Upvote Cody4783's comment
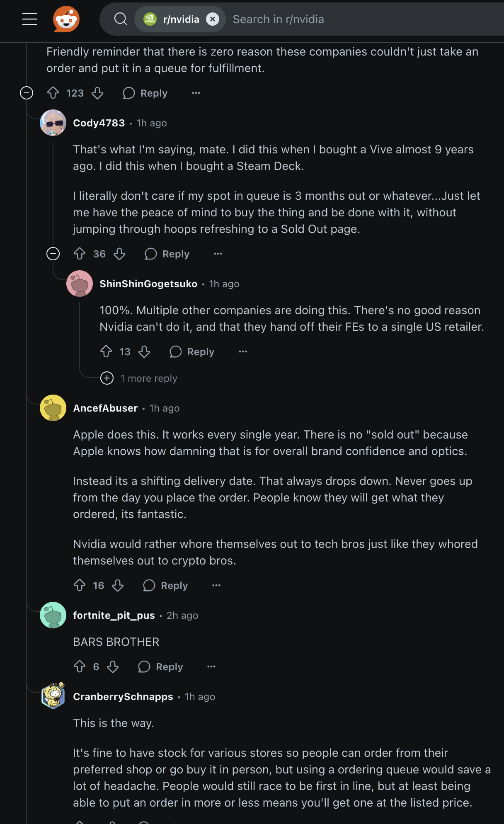The width and height of the screenshot is (504, 824). point(80,254)
